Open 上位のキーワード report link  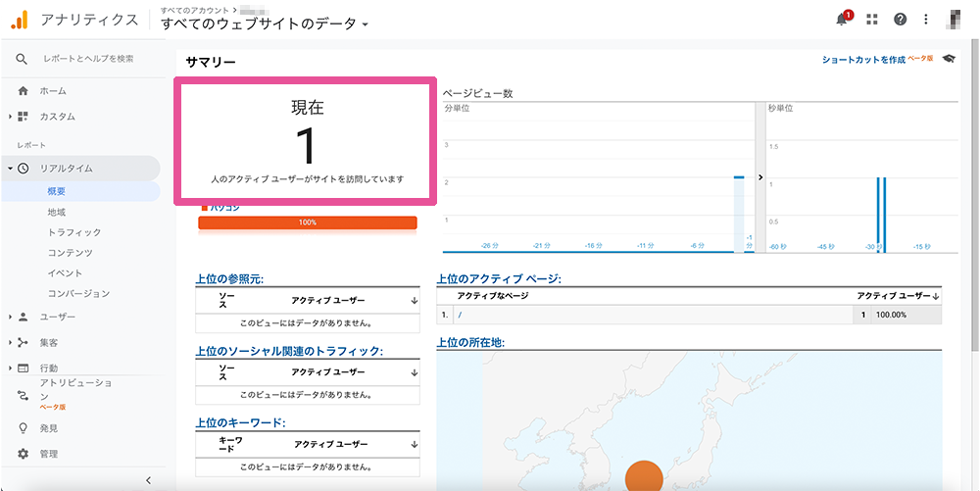(240, 423)
